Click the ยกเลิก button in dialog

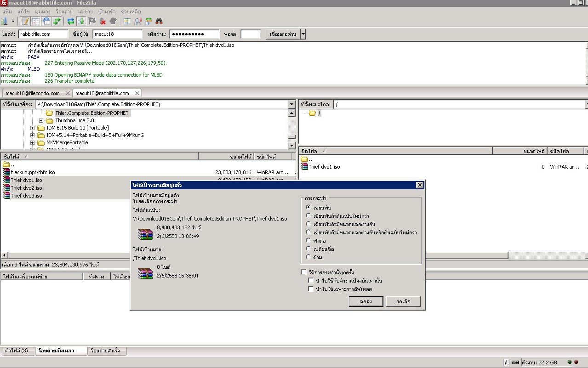click(403, 301)
